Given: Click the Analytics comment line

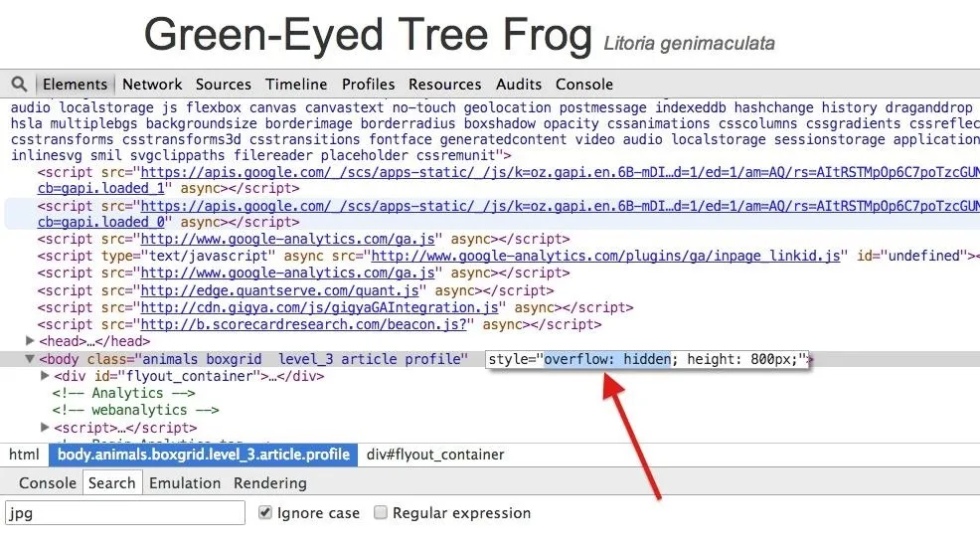Looking at the screenshot, I should pos(124,393).
